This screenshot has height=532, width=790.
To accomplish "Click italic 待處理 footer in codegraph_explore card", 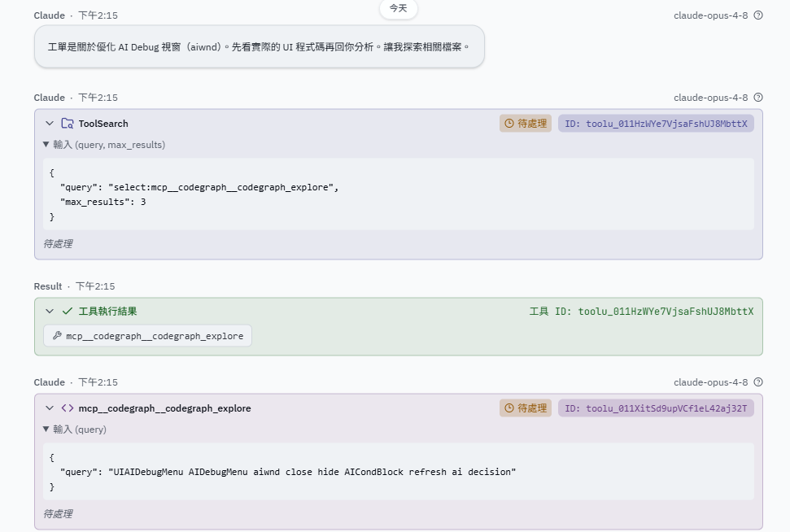I will [58, 514].
